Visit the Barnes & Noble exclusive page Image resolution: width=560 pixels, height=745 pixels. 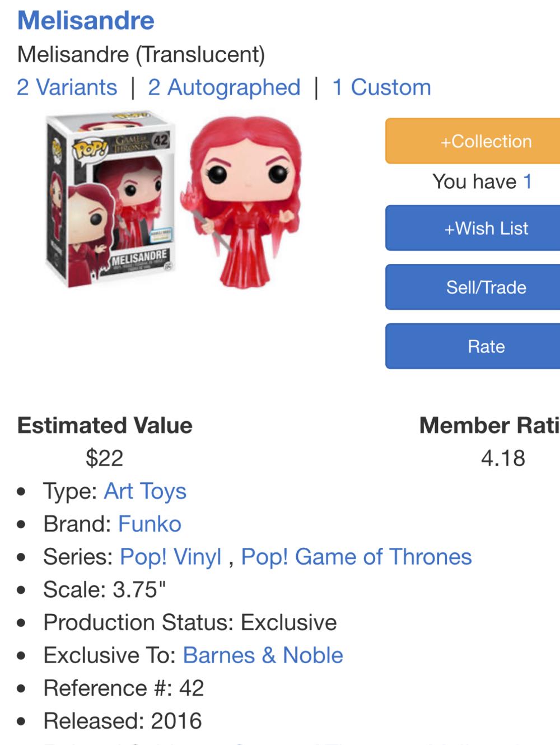262,655
